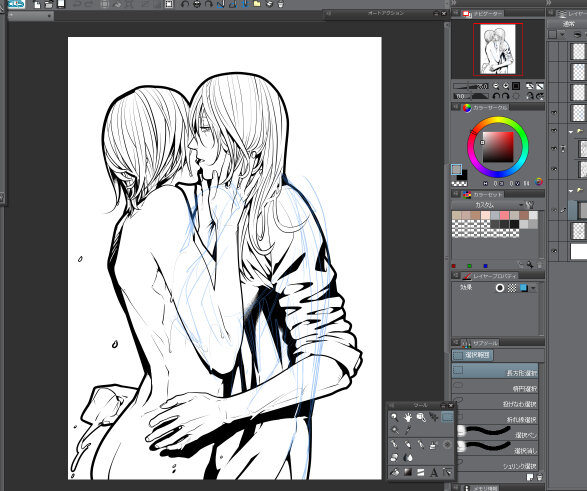The height and width of the screenshot is (491, 587).
Task: Select the Selection area tool in Tool palette
Action: pyautogui.click(x=447, y=417)
